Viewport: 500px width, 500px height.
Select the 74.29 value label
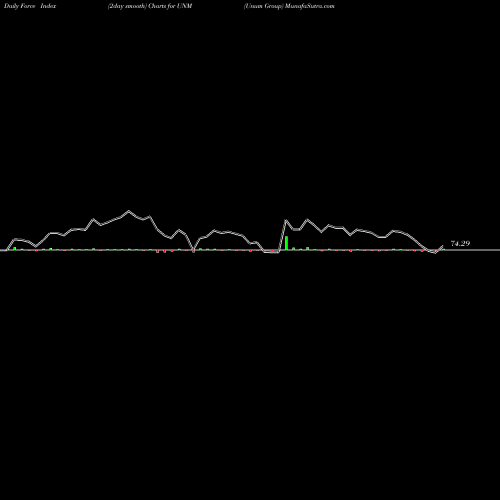(460, 244)
